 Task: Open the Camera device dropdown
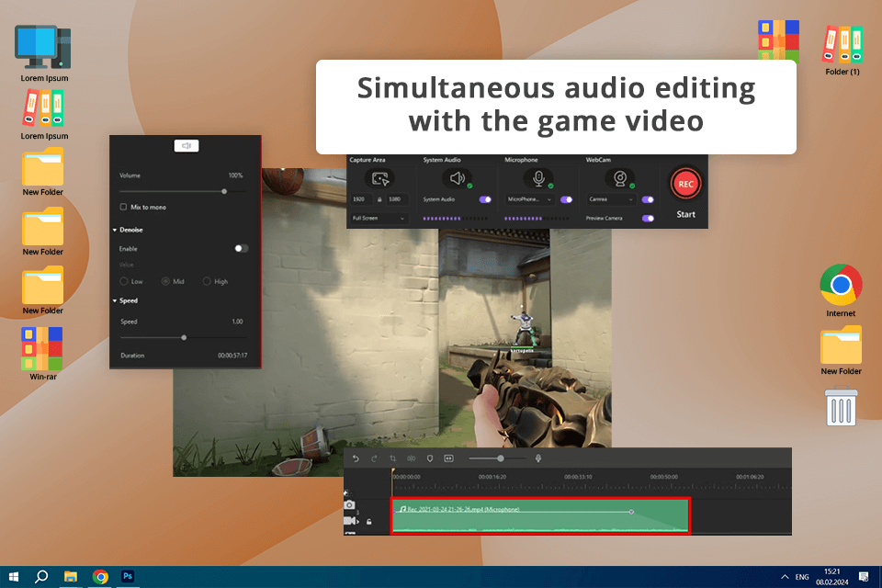(611, 199)
